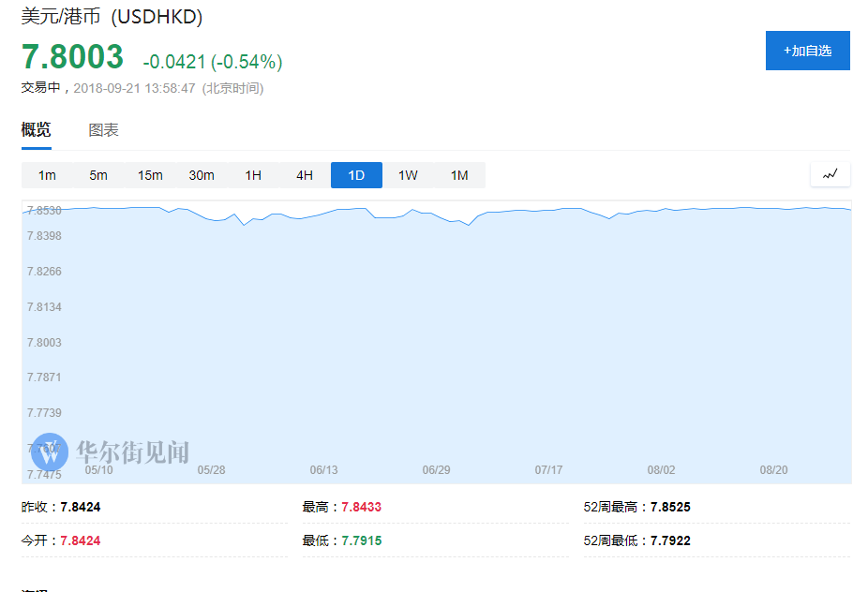Click the +加自选 button
The height and width of the screenshot is (592, 868).
(807, 51)
